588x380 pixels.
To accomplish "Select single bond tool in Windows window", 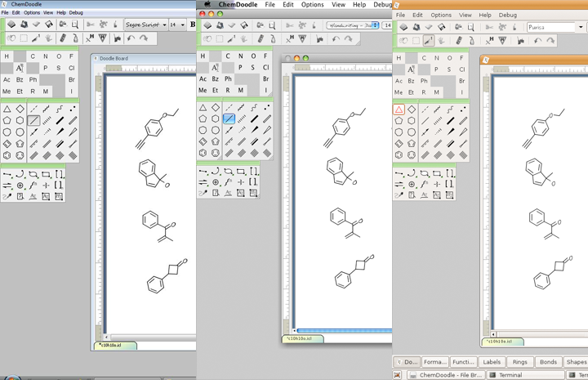I will click(33, 120).
